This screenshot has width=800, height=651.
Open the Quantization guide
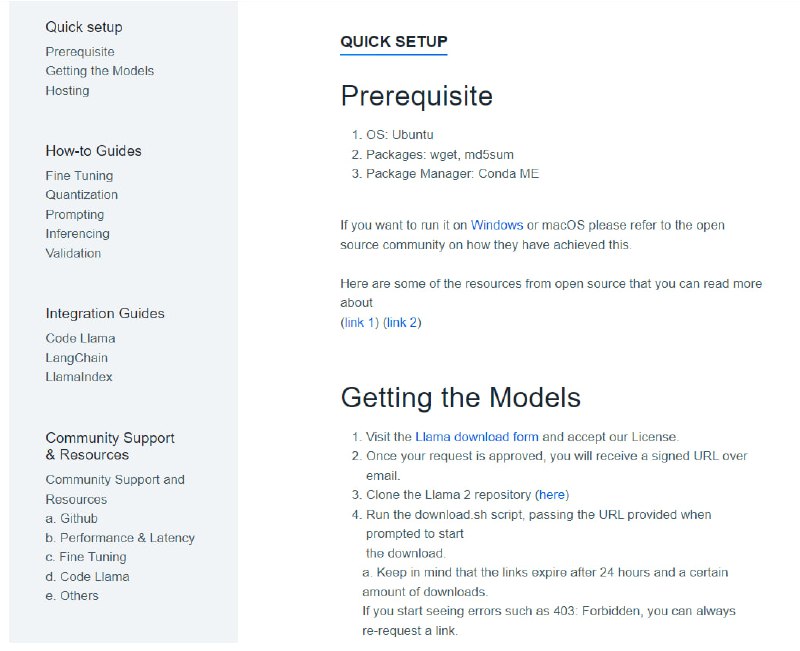point(81,195)
